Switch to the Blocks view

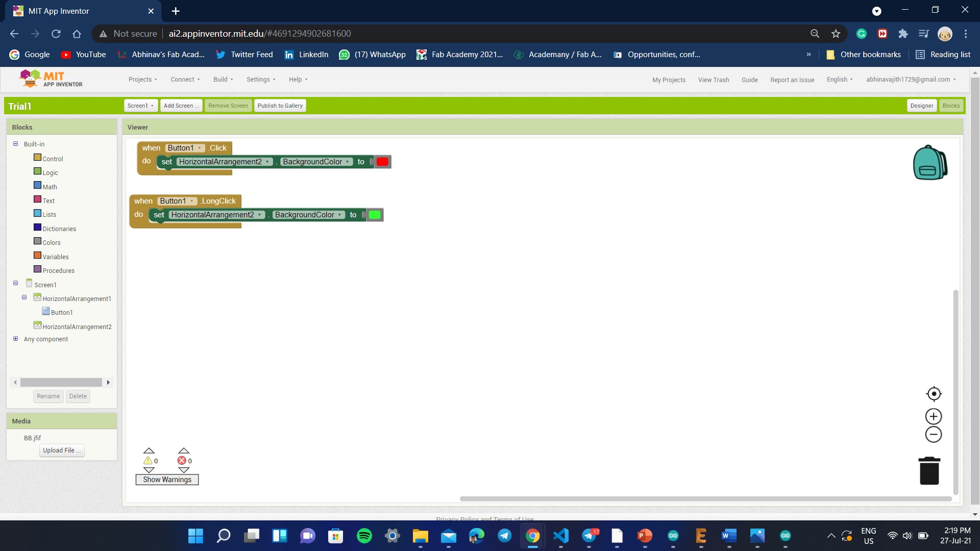tap(951, 106)
